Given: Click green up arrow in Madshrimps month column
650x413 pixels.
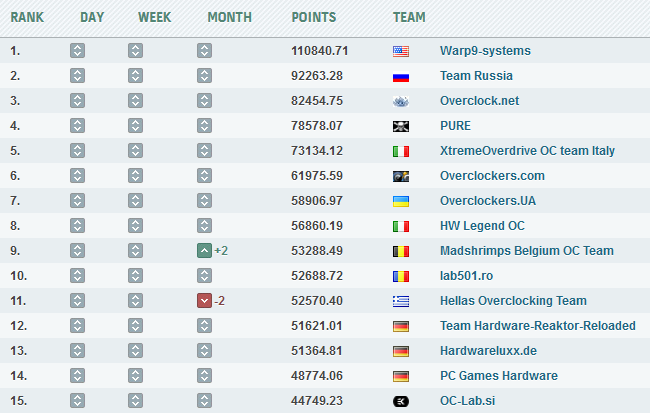Looking at the screenshot, I should pos(204,250).
